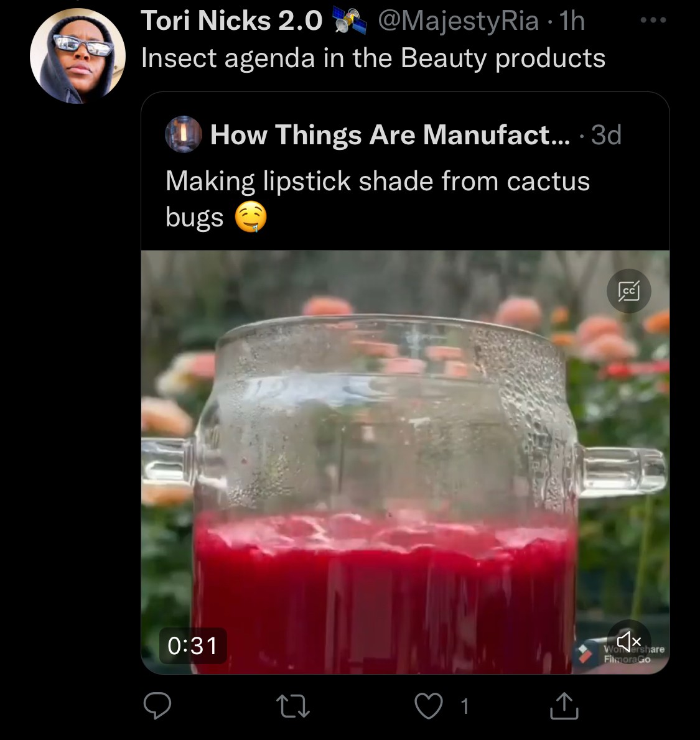
Task: Unmute the video with the speaker icon
Action: click(628, 641)
